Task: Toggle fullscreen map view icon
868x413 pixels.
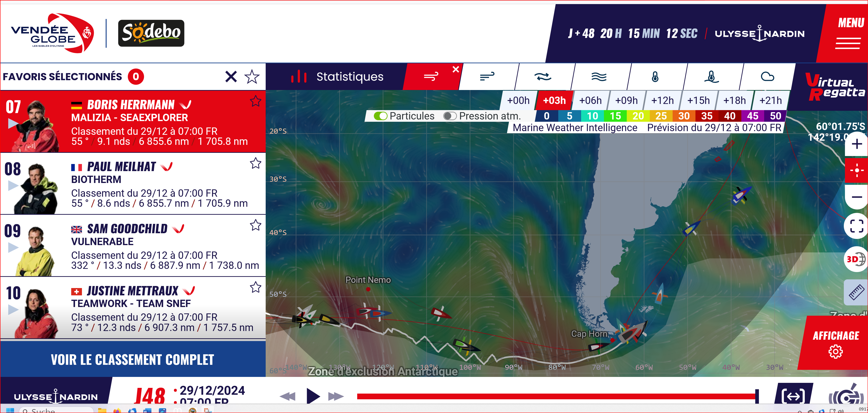Action: tap(856, 226)
